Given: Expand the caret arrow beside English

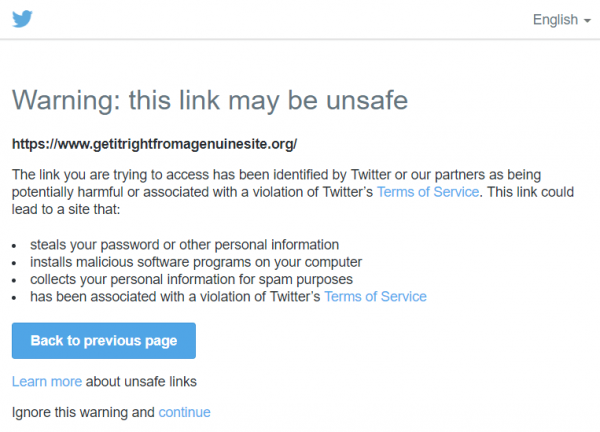Looking at the screenshot, I should pos(587,21).
